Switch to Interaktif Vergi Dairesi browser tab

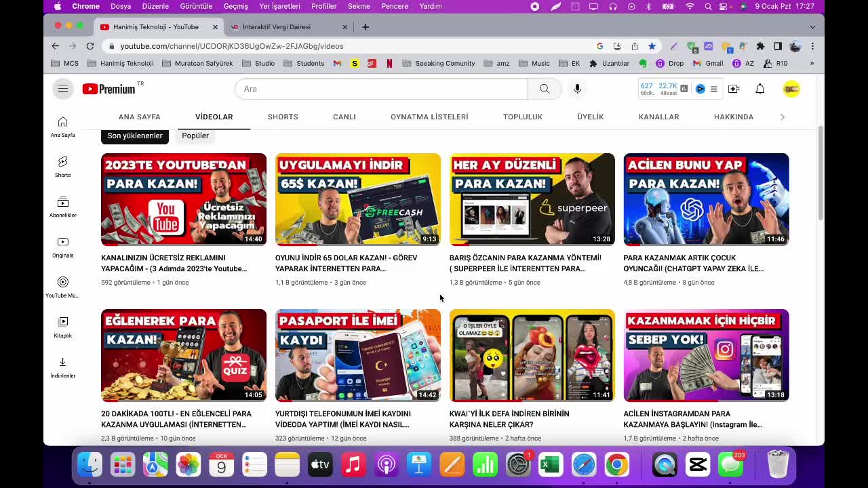pos(288,27)
